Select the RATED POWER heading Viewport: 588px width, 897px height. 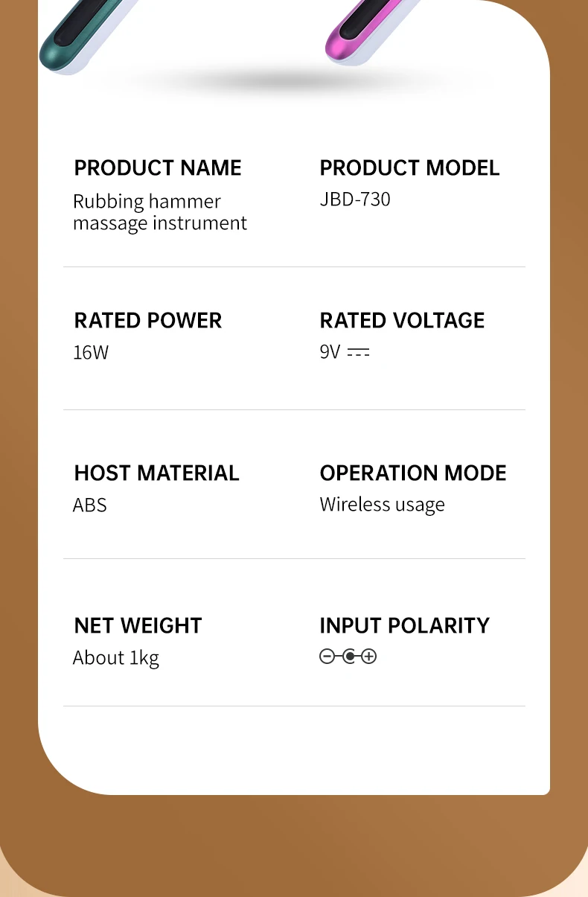tap(148, 321)
